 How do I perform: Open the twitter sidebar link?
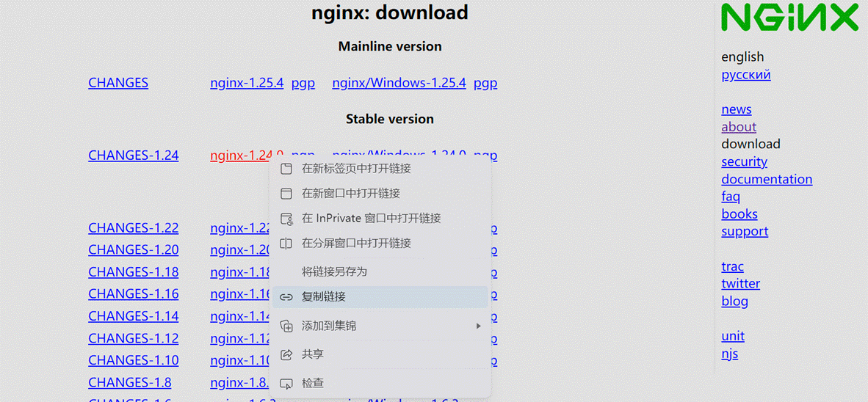pos(741,284)
